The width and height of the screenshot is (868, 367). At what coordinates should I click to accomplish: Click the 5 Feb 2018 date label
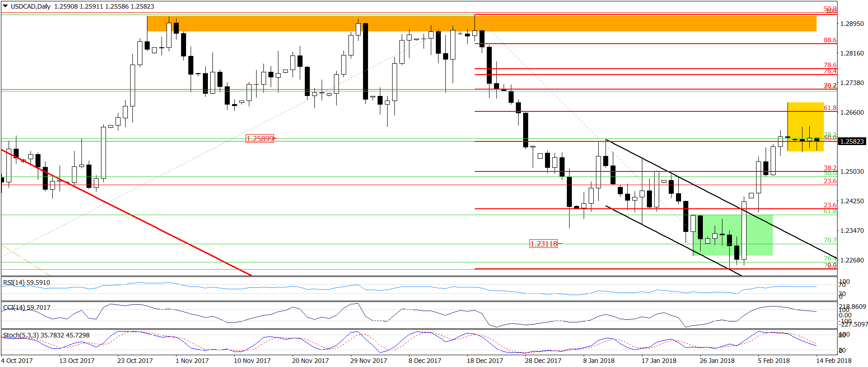coord(774,361)
